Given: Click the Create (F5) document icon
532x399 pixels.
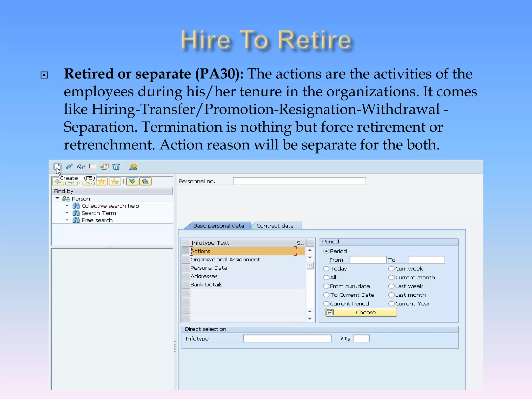Looking at the screenshot, I should (x=57, y=167).
